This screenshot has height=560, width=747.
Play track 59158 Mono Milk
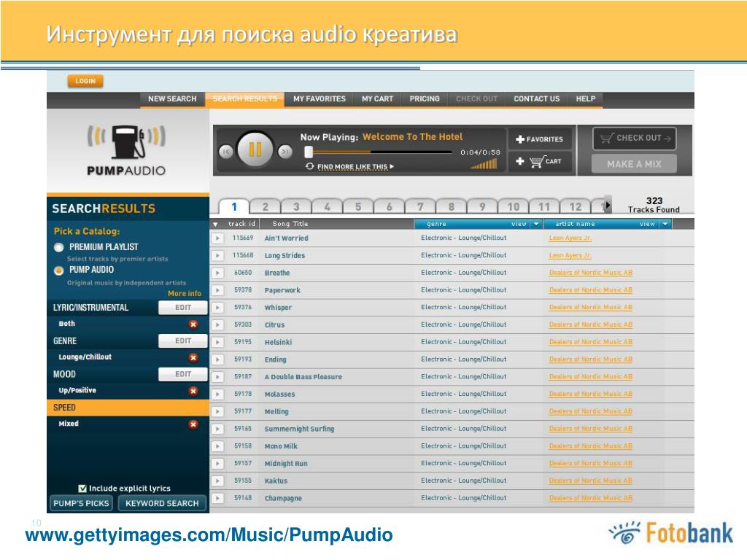[217, 446]
